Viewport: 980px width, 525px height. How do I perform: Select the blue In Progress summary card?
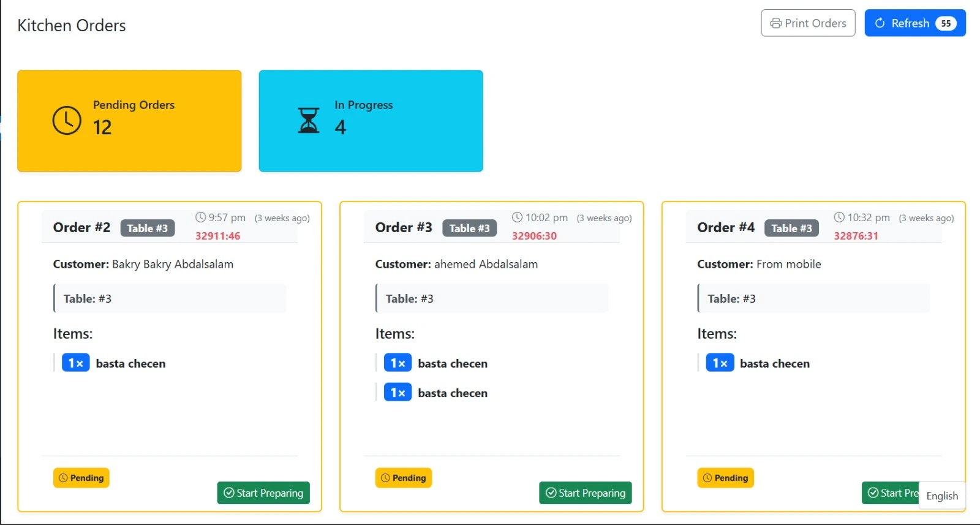[x=371, y=121]
